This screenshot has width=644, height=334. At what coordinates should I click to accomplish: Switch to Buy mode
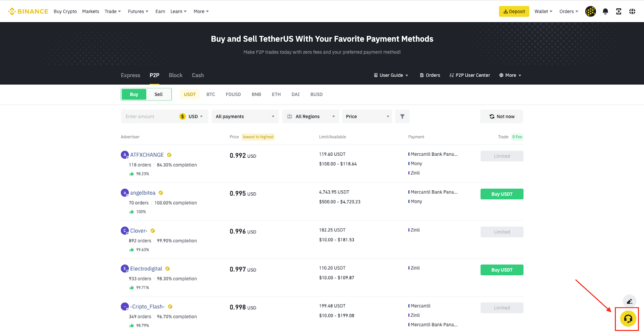134,94
